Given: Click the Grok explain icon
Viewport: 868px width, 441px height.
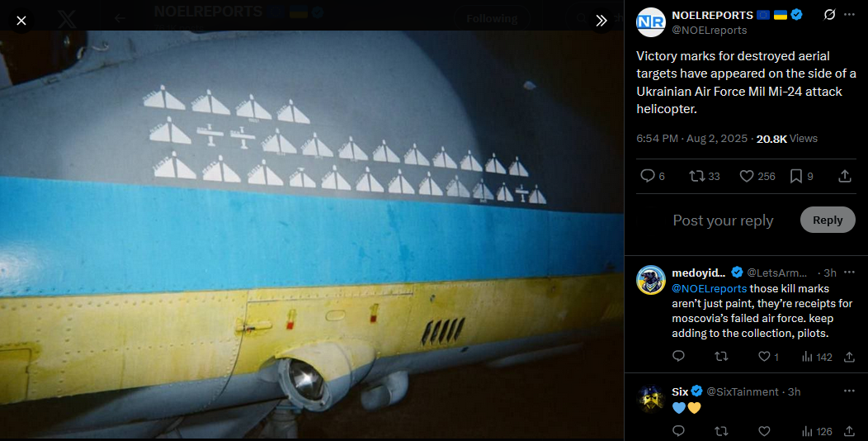Looking at the screenshot, I should coord(829,15).
